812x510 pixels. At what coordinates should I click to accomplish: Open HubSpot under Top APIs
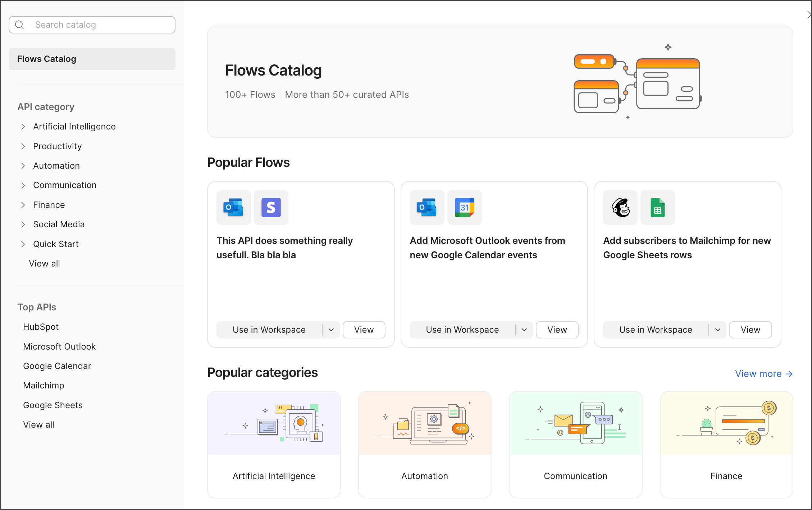(x=41, y=327)
